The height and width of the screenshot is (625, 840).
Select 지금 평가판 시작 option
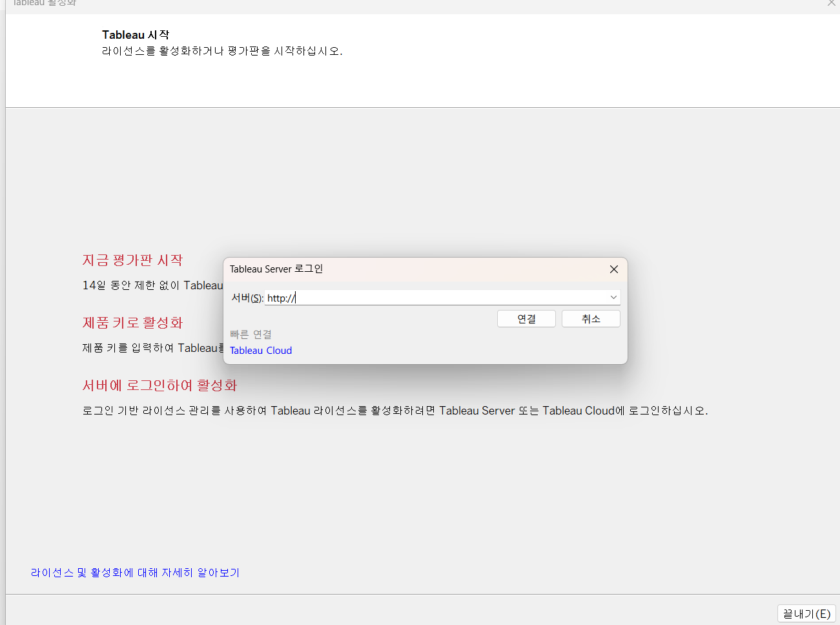[x=132, y=260]
